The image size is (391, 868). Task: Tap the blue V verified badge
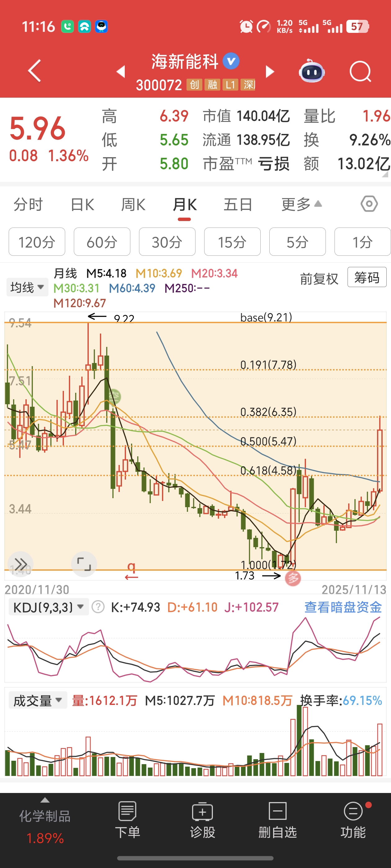coord(231,61)
